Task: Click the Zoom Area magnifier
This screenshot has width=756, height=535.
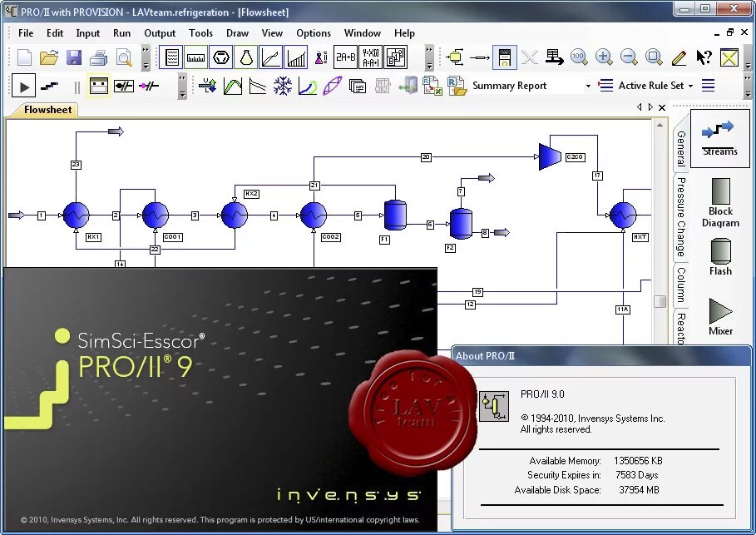Action: pyautogui.click(x=654, y=57)
